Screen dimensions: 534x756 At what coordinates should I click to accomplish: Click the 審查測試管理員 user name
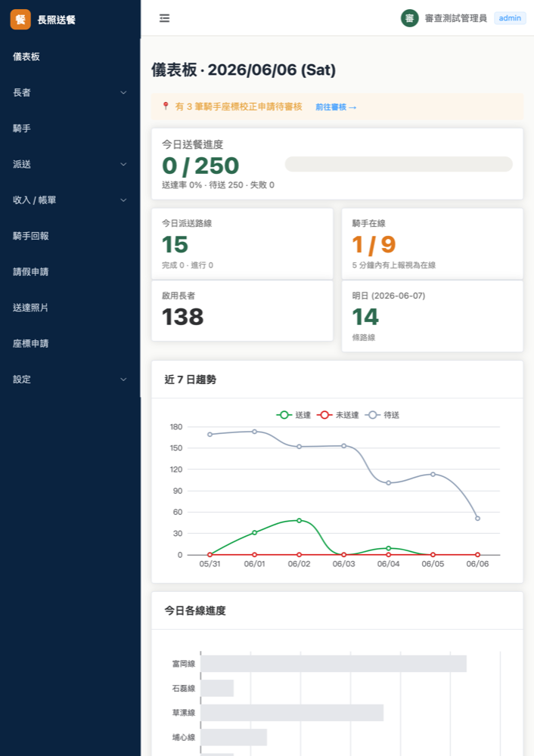(456, 18)
